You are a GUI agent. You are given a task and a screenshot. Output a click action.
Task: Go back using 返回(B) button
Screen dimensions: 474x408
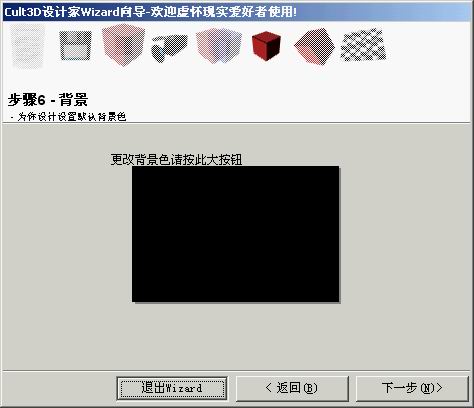pyautogui.click(x=292, y=388)
